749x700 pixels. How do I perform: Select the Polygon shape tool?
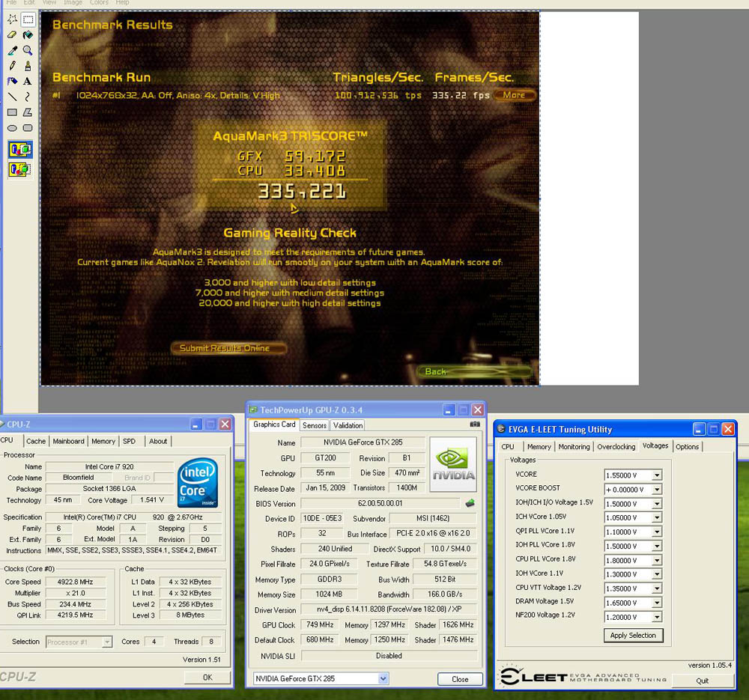pyautogui.click(x=28, y=112)
